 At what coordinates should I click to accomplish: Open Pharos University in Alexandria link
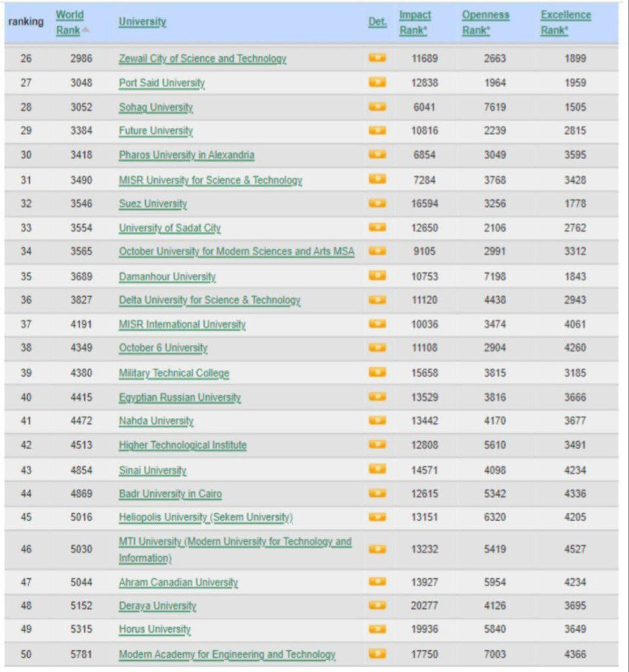pyautogui.click(x=186, y=155)
